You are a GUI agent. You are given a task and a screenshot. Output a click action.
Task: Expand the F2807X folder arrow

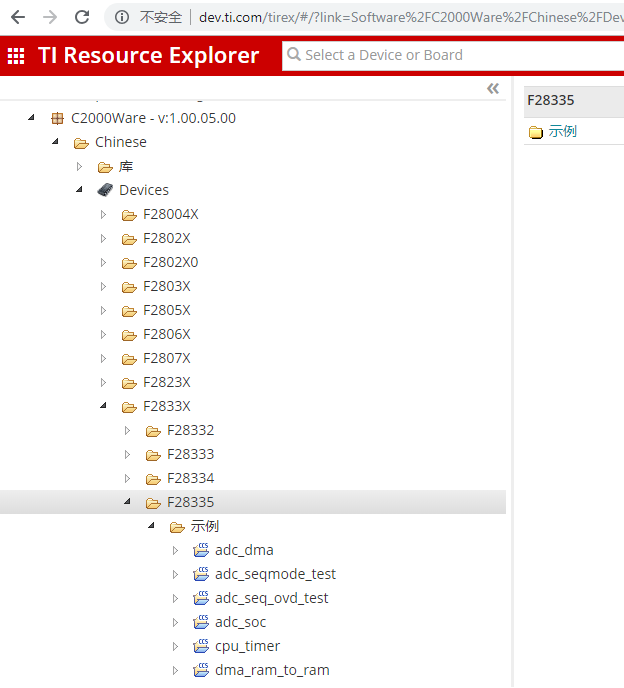[x=103, y=358]
